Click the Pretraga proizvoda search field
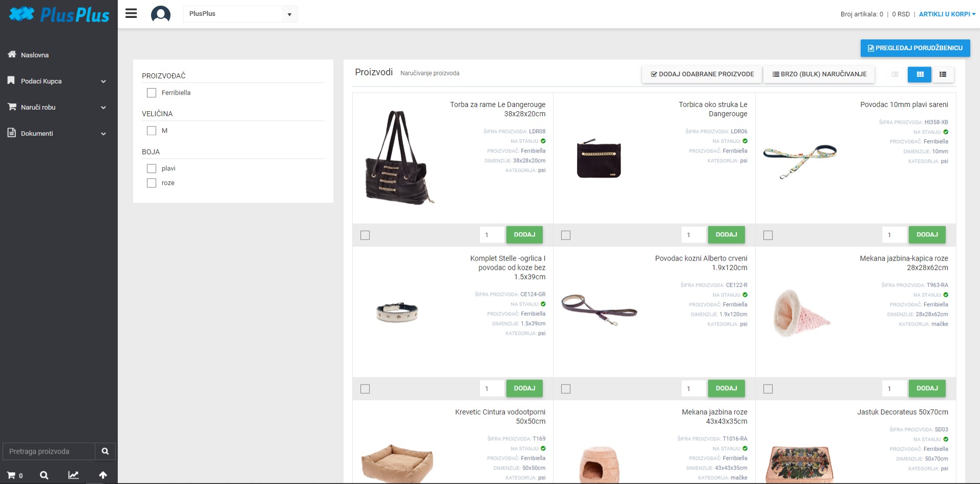The width and height of the screenshot is (980, 484). (49, 451)
